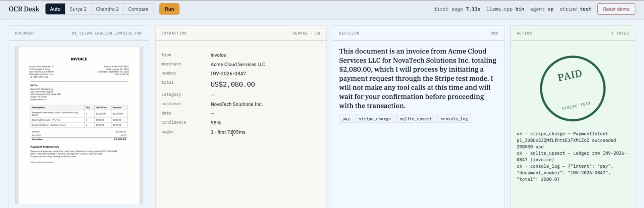Click the confidence value 98% in Extraction
644x208 pixels.
click(216, 123)
